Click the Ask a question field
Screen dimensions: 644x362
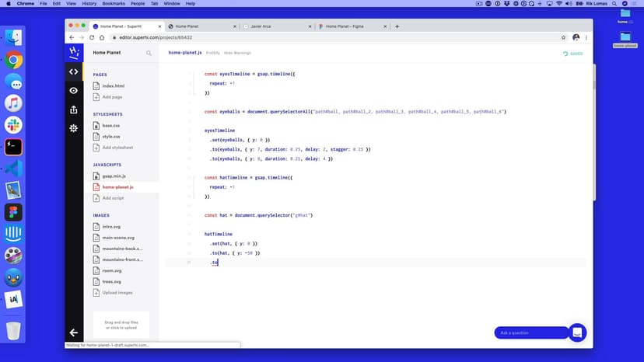(531, 332)
